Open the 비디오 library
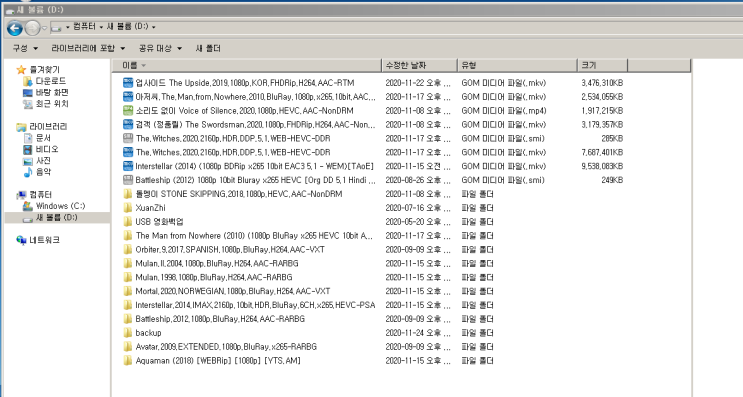 [x=47, y=149]
